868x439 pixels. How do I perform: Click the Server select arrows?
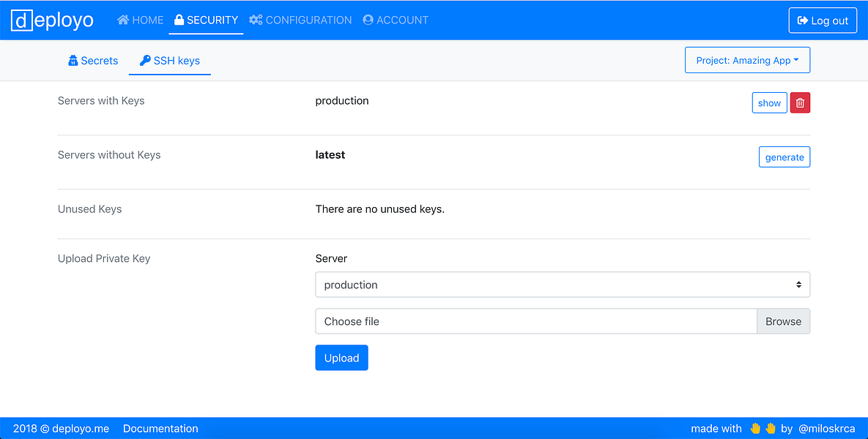pos(799,285)
